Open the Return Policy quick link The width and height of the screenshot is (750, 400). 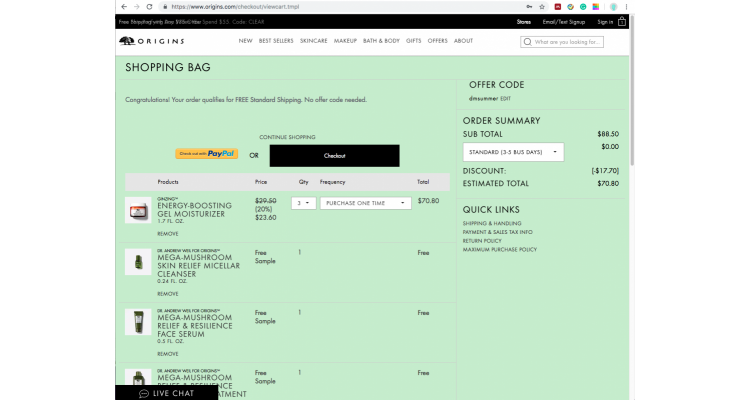[482, 241]
